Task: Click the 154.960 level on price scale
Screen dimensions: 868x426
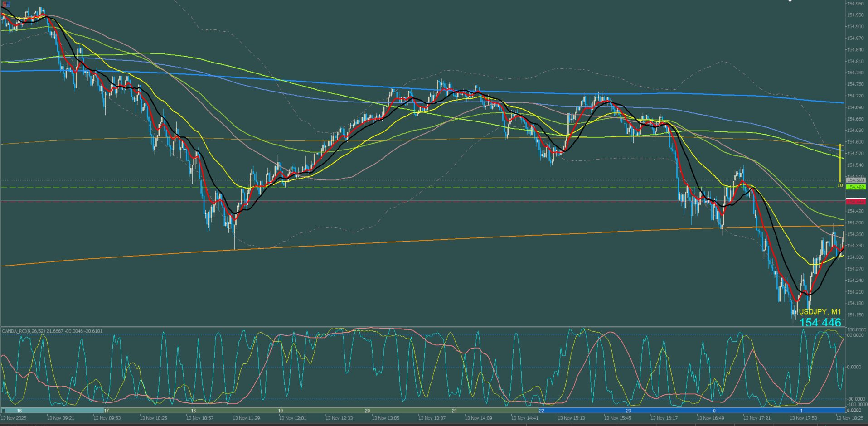Action: (856, 4)
